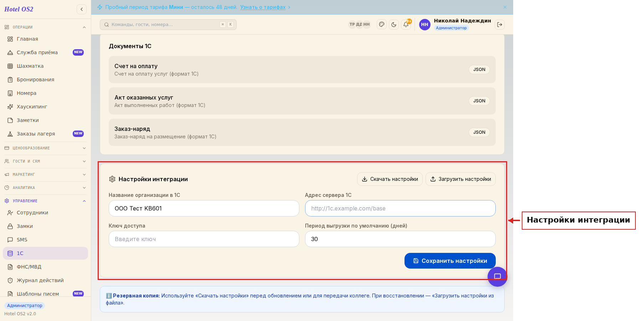644x321 pixels.
Task: Open the Узнать о тарифах link
Action: (x=263, y=7)
